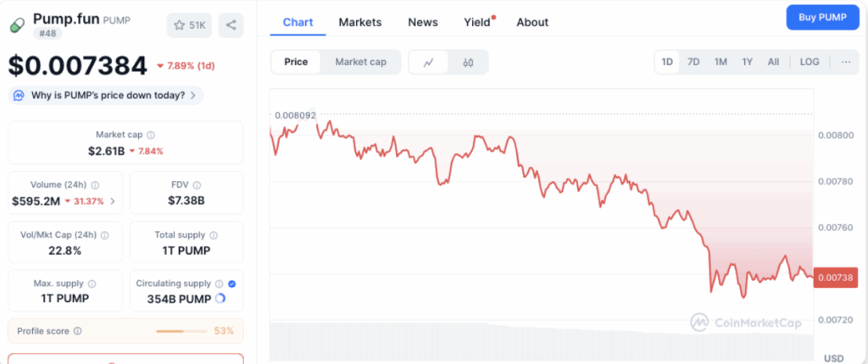Image resolution: width=868 pixels, height=364 pixels.
Task: Click the Market cap info icon
Action: [x=151, y=135]
